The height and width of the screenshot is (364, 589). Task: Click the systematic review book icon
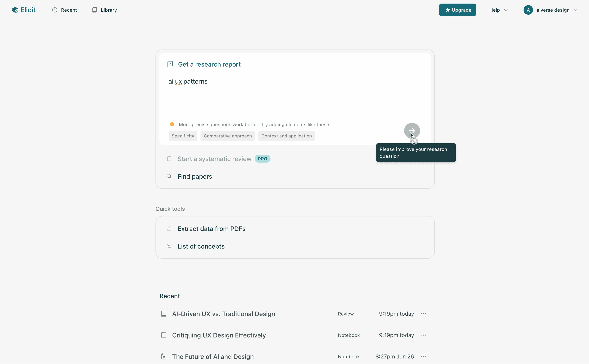click(169, 158)
